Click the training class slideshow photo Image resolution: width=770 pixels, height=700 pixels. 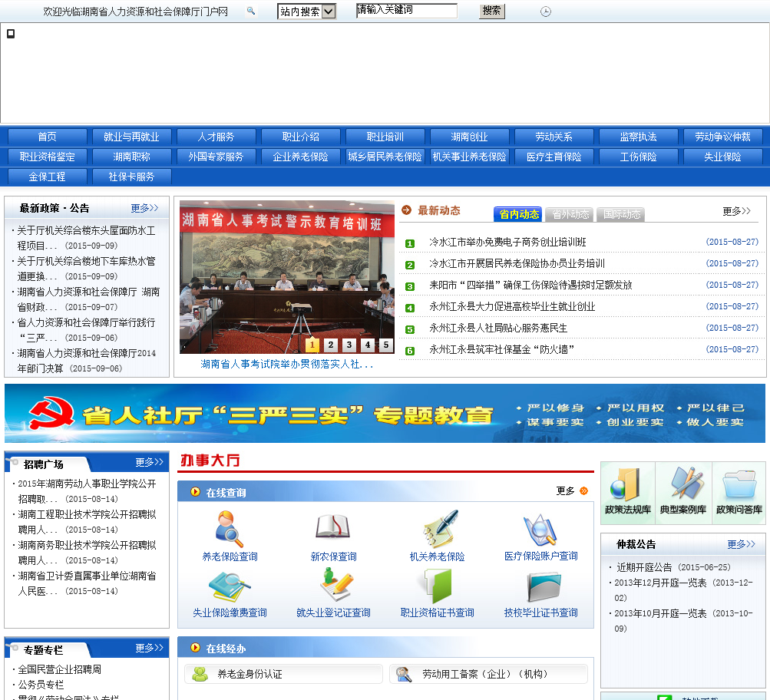click(287, 277)
